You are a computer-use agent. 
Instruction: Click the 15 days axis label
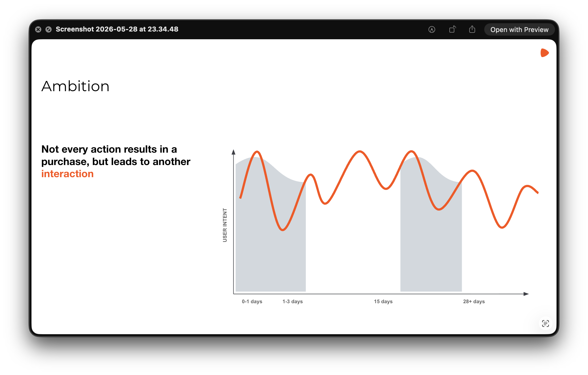click(x=383, y=301)
